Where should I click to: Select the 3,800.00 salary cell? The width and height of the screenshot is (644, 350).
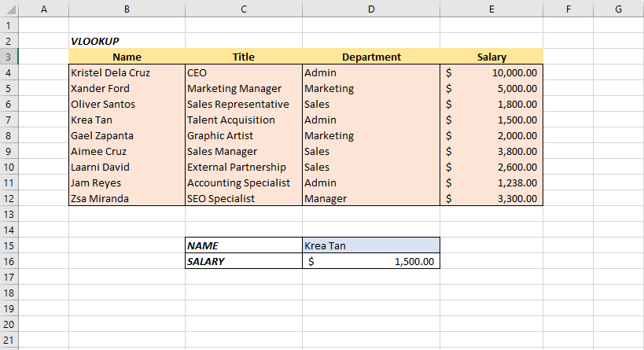(491, 151)
